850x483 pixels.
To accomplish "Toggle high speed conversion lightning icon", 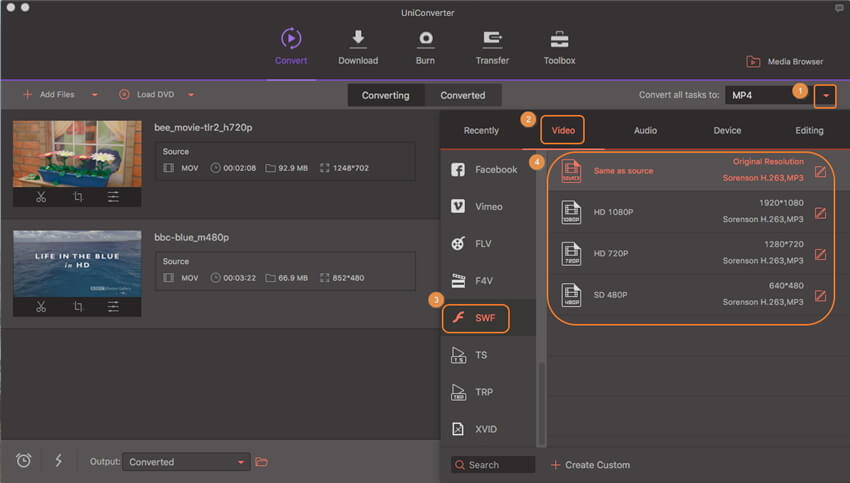I will coord(59,461).
